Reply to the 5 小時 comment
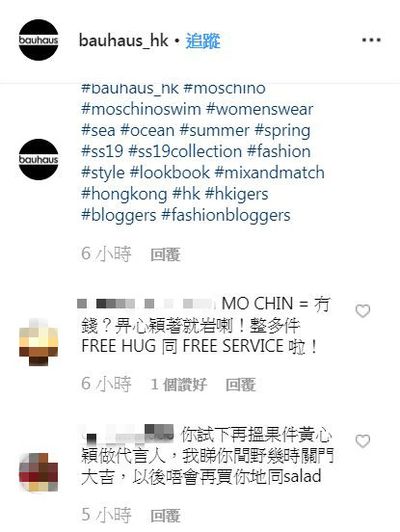Screen dimensions: 400x532 click(x=165, y=515)
